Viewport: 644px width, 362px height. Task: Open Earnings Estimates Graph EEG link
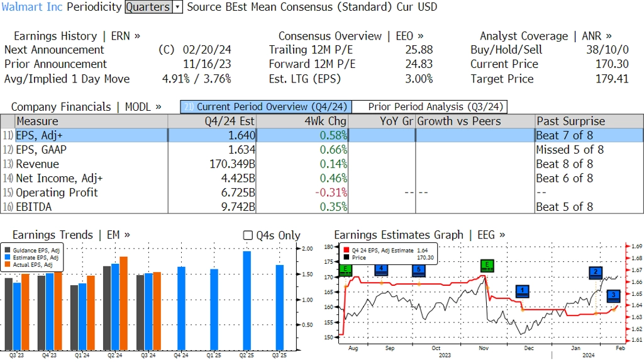(419, 235)
